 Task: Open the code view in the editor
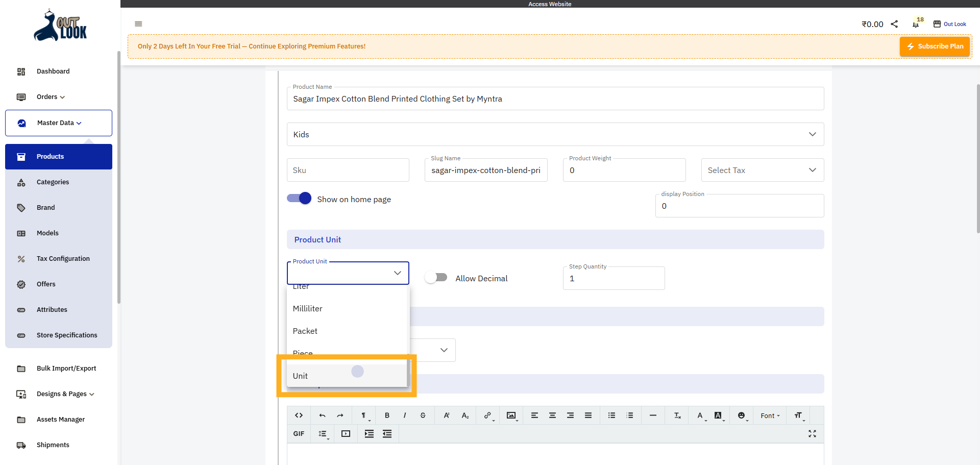[299, 415]
